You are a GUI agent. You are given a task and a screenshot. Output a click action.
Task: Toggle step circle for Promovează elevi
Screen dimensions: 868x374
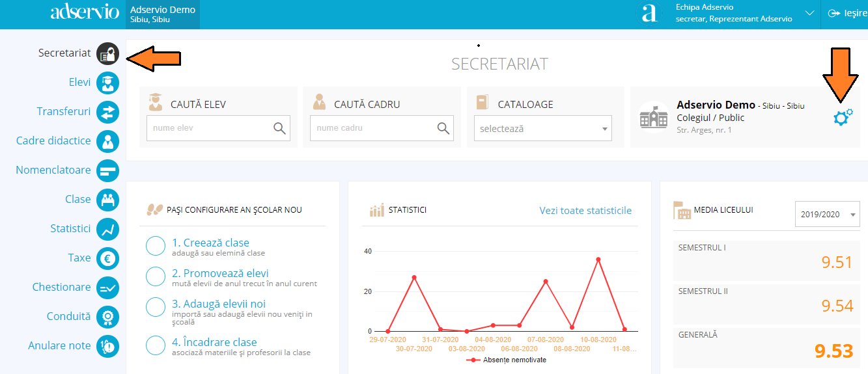click(156, 276)
